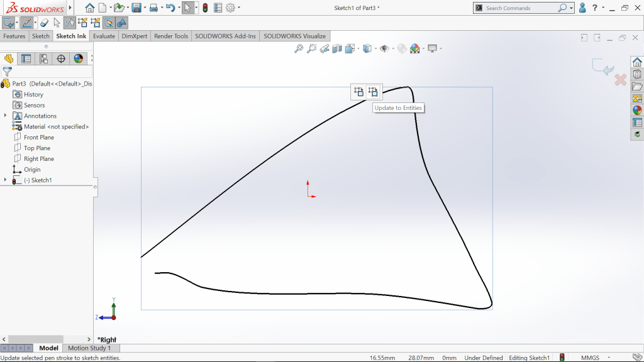Viewport: 644px width, 362px height.
Task: Open the PropertyManager panel tab
Action: 26,58
